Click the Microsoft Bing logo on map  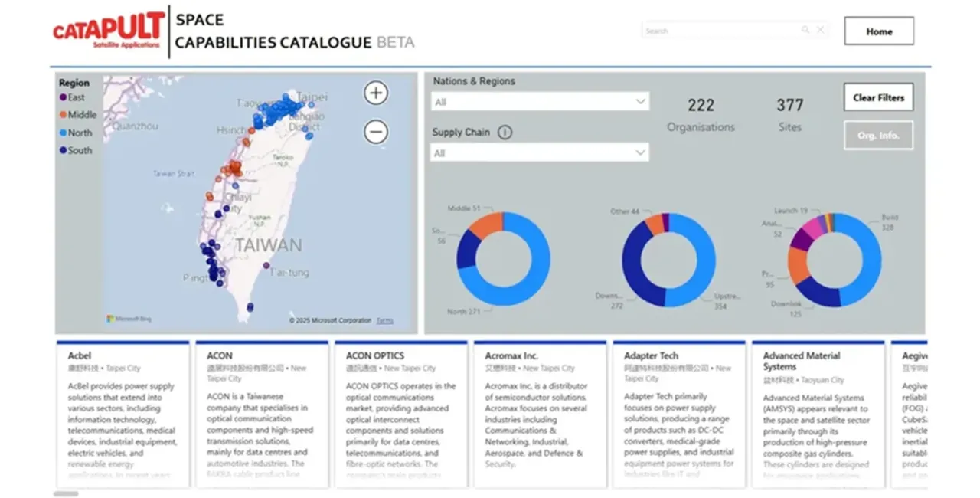point(128,319)
